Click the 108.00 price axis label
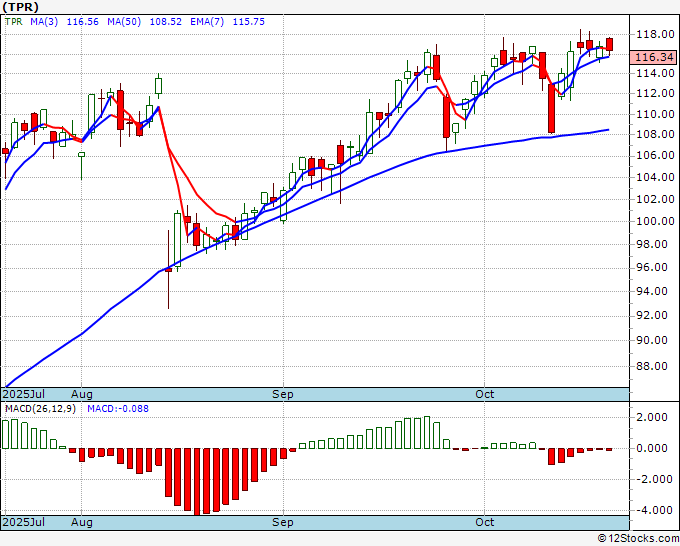This screenshot has width=680, height=546. 655,134
